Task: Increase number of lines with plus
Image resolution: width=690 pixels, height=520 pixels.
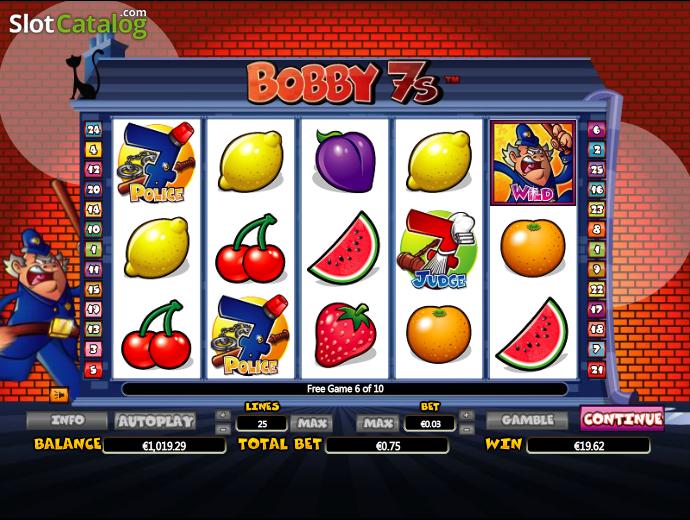Action: [223, 415]
